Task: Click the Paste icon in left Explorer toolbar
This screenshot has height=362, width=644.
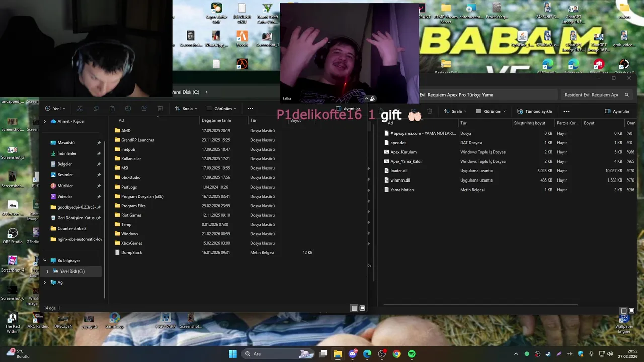Action: point(112,108)
